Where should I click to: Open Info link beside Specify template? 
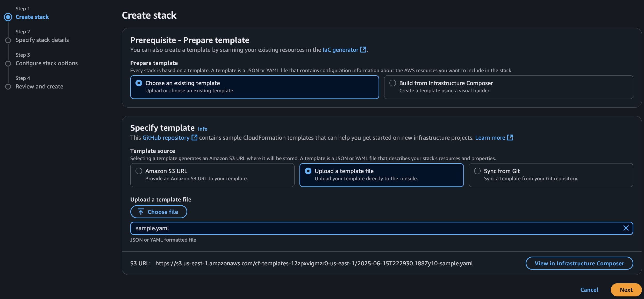[x=203, y=129]
